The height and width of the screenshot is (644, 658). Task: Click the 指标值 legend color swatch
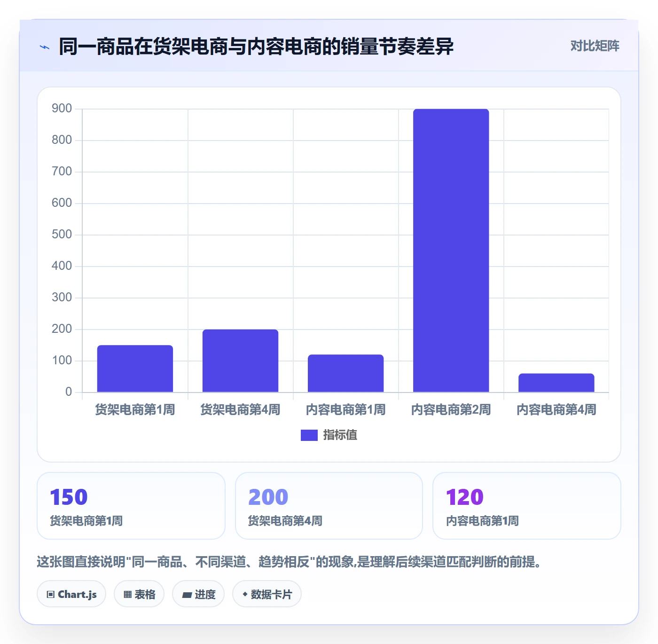[309, 435]
